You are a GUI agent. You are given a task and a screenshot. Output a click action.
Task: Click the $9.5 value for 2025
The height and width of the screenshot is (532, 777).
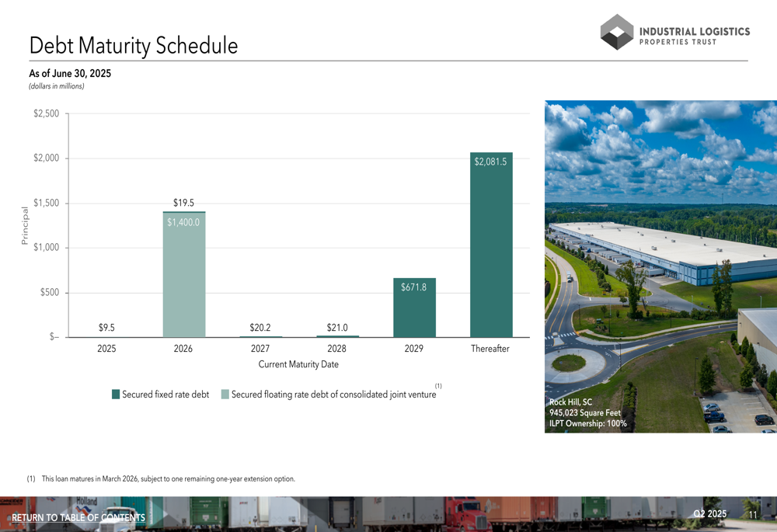coord(106,328)
